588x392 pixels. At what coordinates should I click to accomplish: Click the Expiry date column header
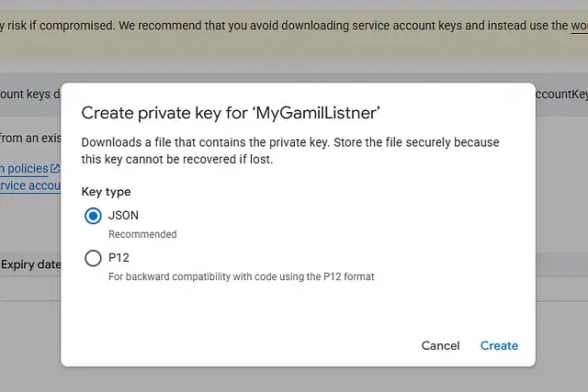tap(30, 264)
